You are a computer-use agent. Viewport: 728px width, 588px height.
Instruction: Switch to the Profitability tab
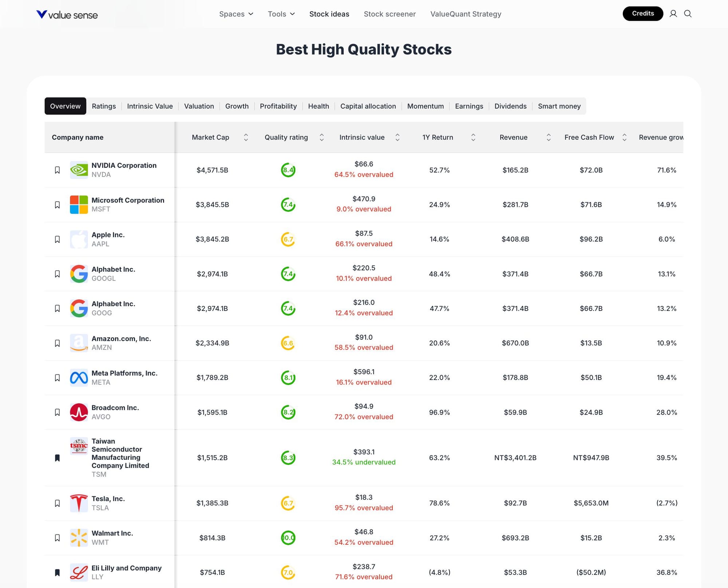(278, 106)
